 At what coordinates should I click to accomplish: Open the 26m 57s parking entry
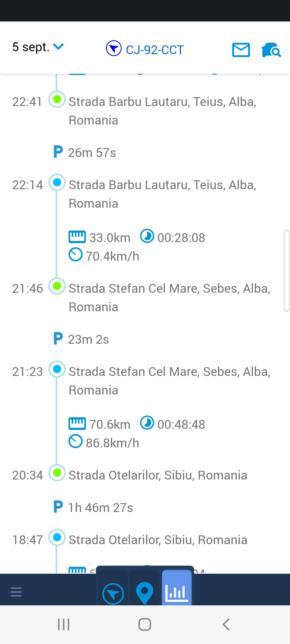[92, 153]
